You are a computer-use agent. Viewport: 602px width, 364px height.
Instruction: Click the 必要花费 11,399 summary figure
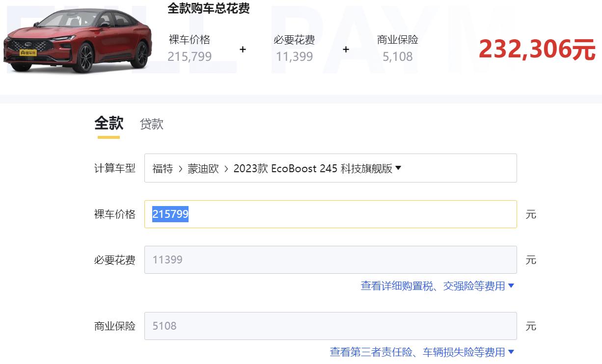pyautogui.click(x=294, y=56)
